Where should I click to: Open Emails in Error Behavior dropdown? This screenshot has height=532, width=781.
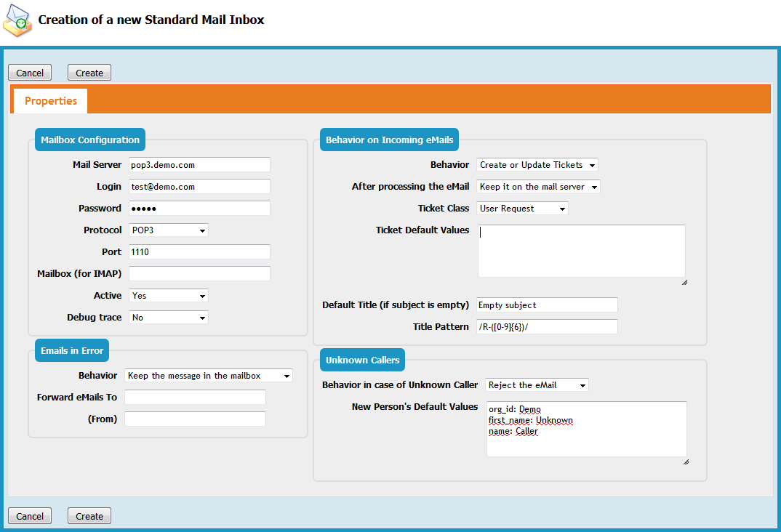(x=208, y=376)
